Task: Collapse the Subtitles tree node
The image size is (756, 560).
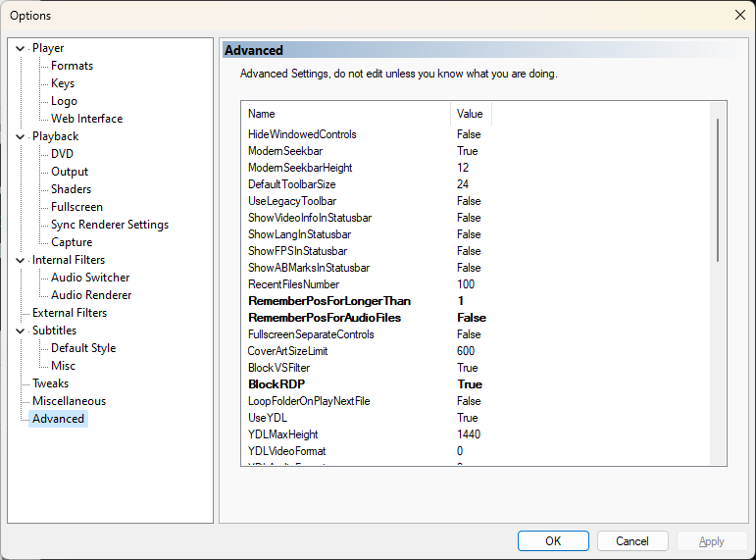Action: point(21,331)
